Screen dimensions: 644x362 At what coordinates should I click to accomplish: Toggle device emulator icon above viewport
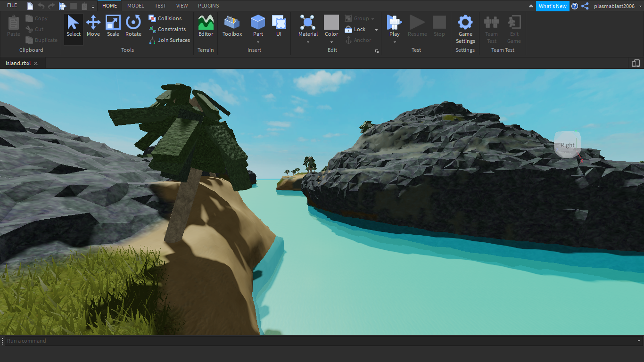(636, 63)
